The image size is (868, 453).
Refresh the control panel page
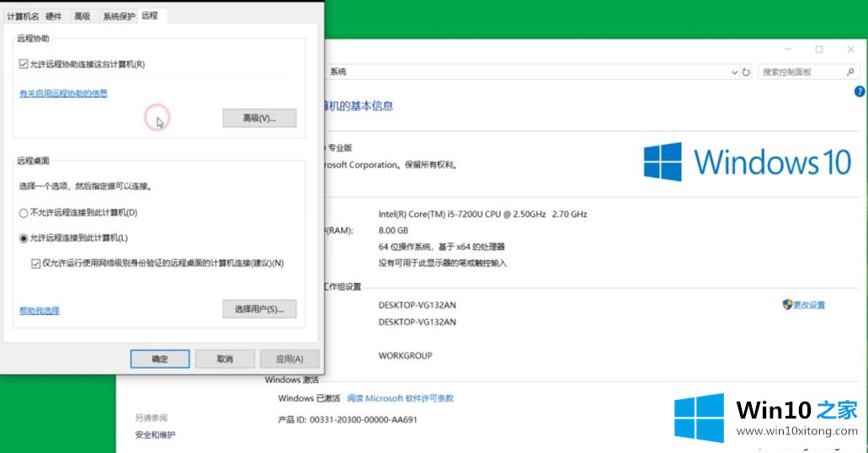point(746,72)
